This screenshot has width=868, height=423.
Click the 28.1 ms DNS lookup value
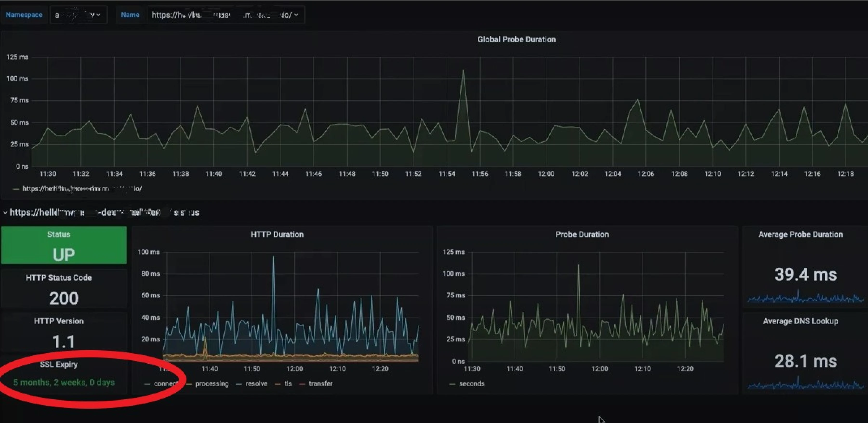(x=805, y=361)
